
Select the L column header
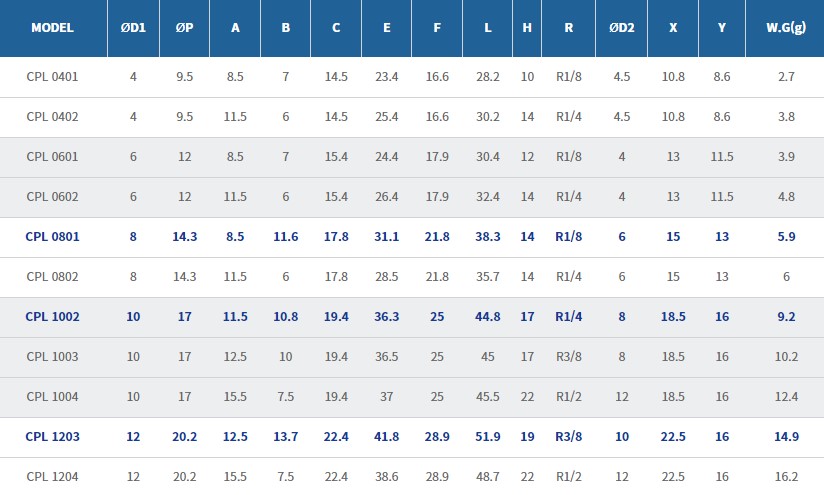click(x=487, y=28)
